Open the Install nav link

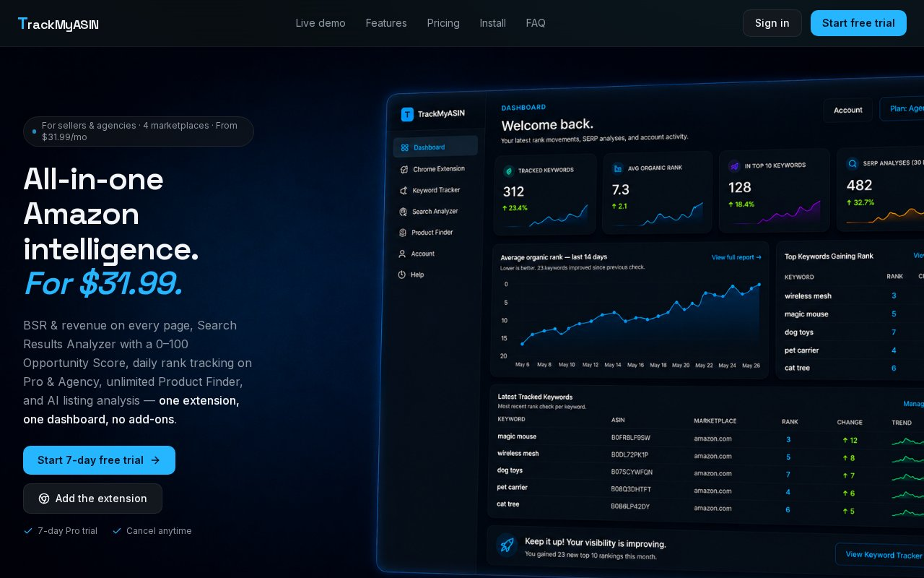coord(493,23)
